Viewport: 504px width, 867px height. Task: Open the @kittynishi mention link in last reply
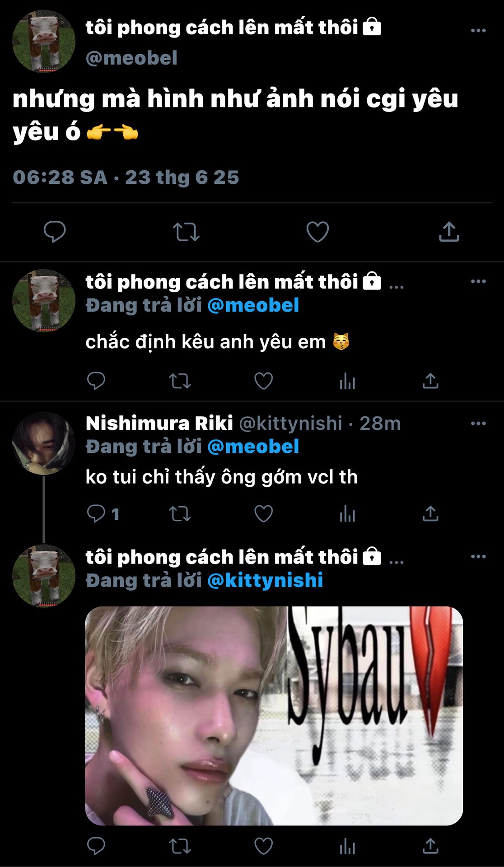[x=265, y=580]
